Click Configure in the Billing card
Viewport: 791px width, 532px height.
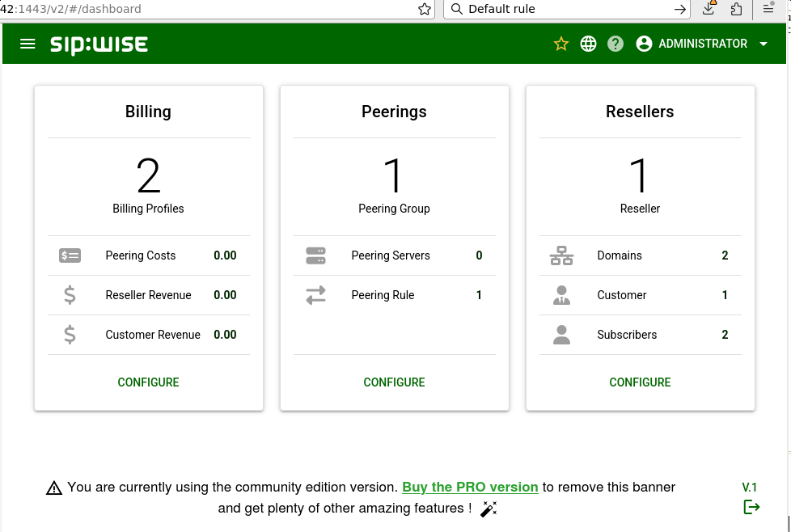pos(148,382)
